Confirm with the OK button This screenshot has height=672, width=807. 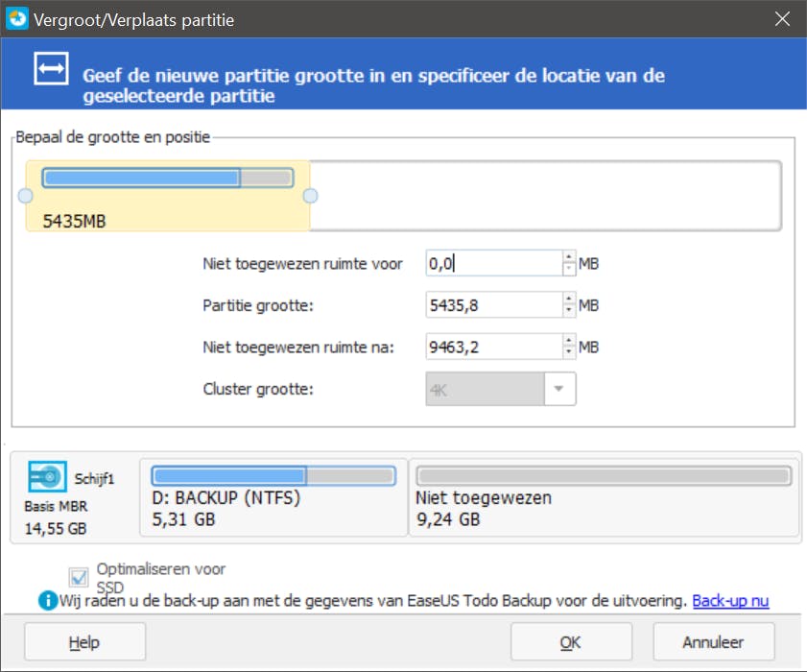571,641
